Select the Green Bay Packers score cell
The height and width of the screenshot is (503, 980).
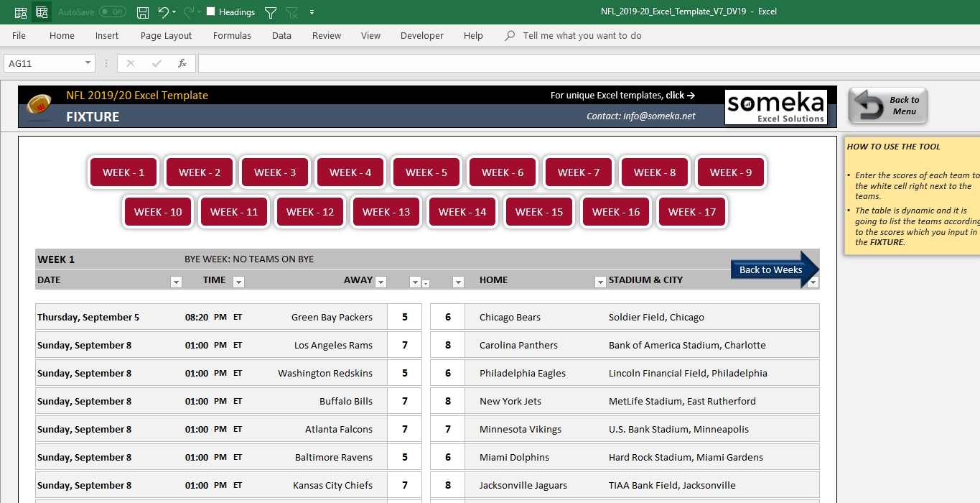[405, 317]
